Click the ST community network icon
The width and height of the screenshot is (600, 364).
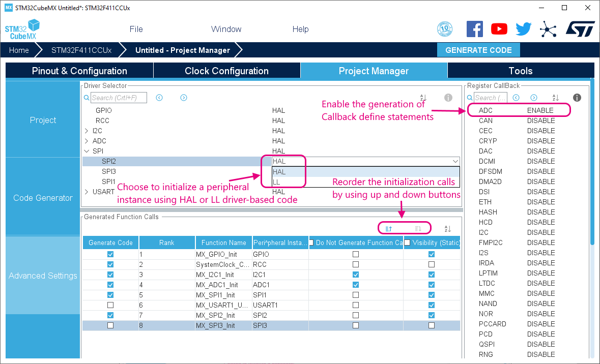[x=548, y=29]
